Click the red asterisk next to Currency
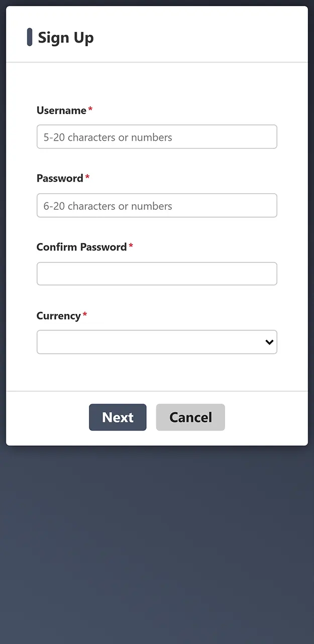 (85, 314)
